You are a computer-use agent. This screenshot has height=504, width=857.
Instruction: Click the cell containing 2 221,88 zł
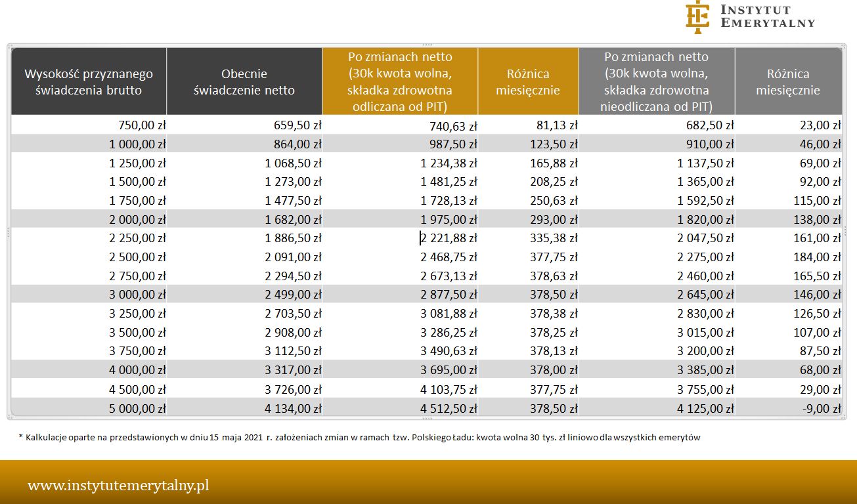click(x=449, y=238)
